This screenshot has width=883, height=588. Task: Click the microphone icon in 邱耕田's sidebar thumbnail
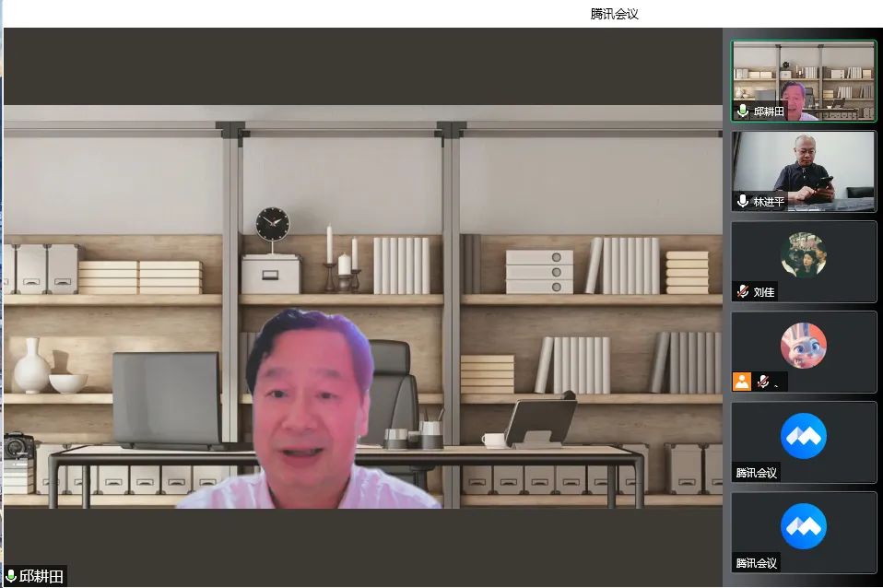tap(743, 112)
